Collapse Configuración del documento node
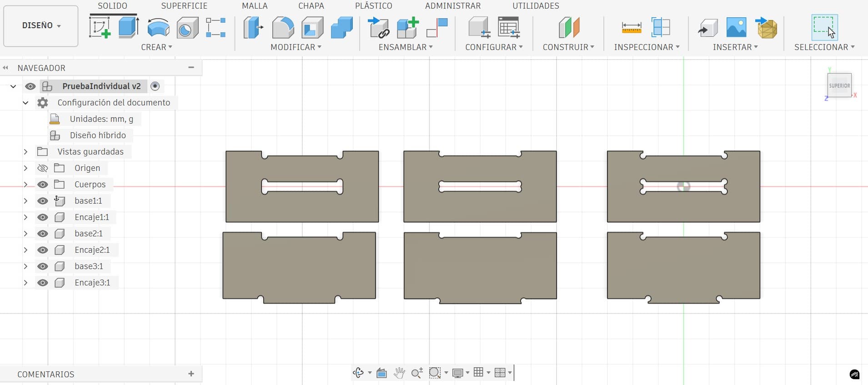This screenshot has height=385, width=868. pos(25,103)
